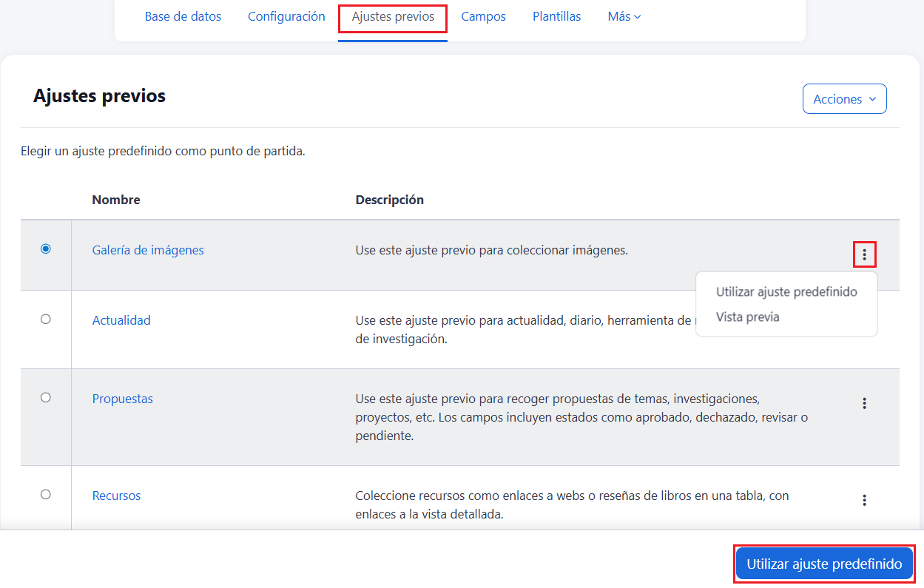The height and width of the screenshot is (588, 924).
Task: Open the Campos tab
Action: pyautogui.click(x=483, y=16)
